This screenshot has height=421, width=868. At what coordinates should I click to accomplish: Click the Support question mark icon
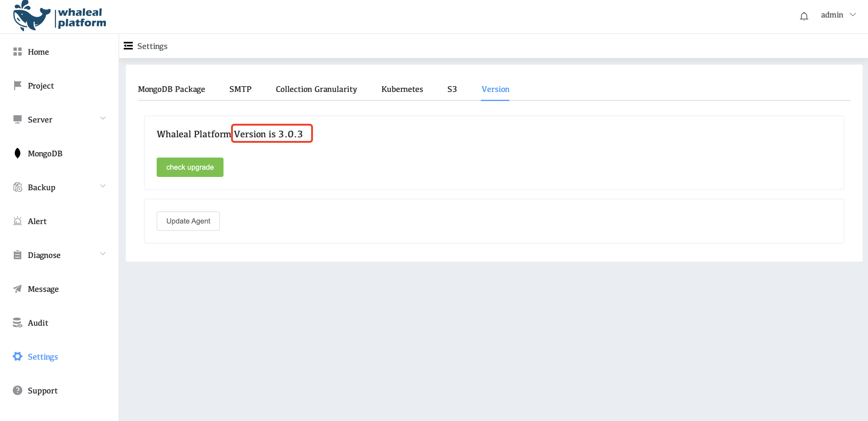coord(18,390)
